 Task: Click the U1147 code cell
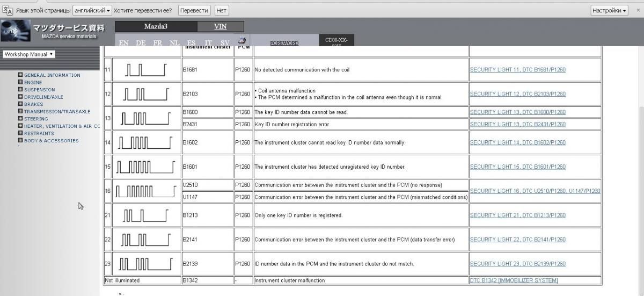pos(207,197)
